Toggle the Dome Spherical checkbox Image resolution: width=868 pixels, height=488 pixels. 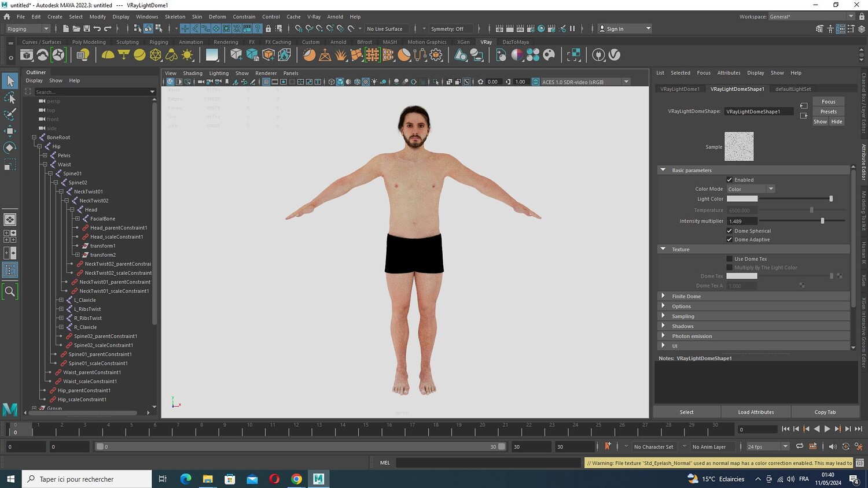[x=730, y=231]
